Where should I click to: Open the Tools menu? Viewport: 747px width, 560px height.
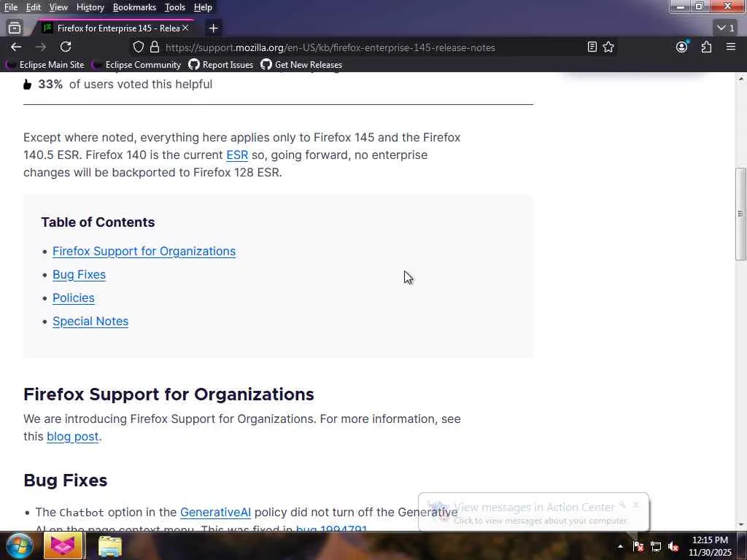pos(175,7)
